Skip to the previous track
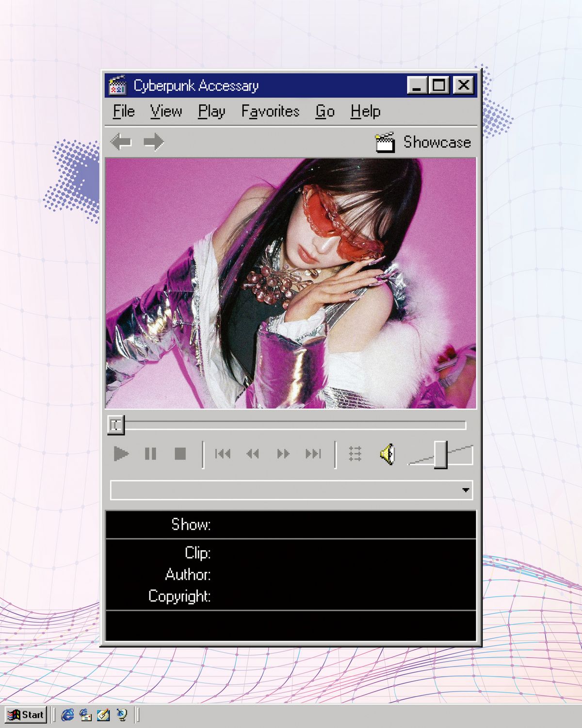 (x=223, y=454)
